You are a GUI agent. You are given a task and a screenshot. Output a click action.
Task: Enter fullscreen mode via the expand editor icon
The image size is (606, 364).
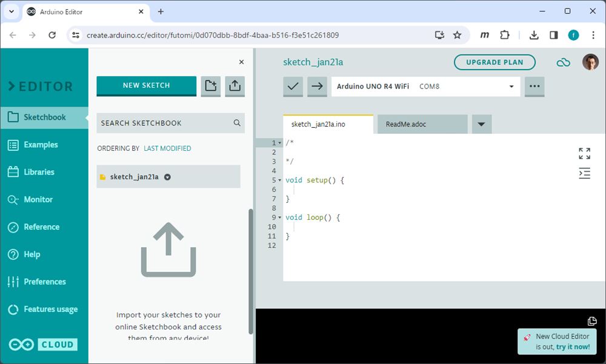tap(584, 153)
